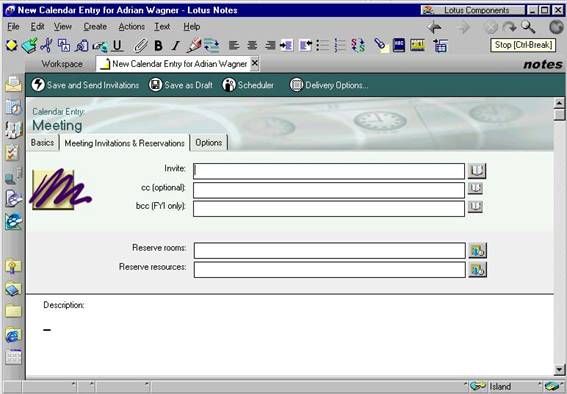This screenshot has width=567, height=394.
Task: Toggle bulleted list formatting
Action: [x=323, y=46]
